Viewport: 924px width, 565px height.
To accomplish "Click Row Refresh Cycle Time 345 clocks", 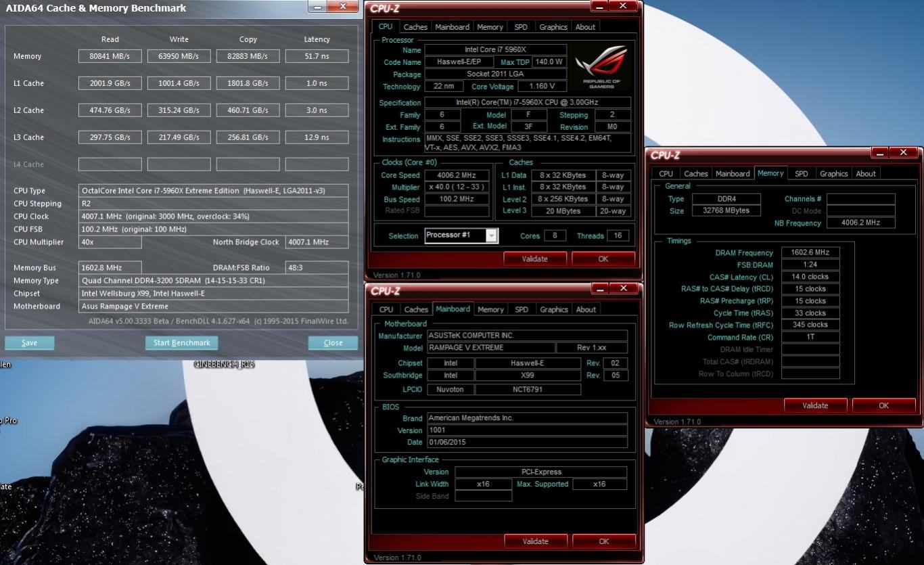I will click(810, 325).
